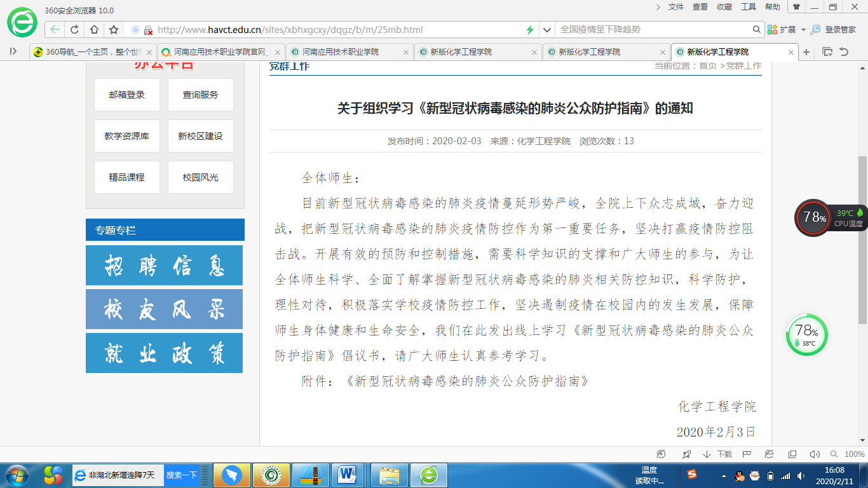Toggle lightning speed mode in address bar
Viewport: 868px width, 488px height.
pos(530,30)
